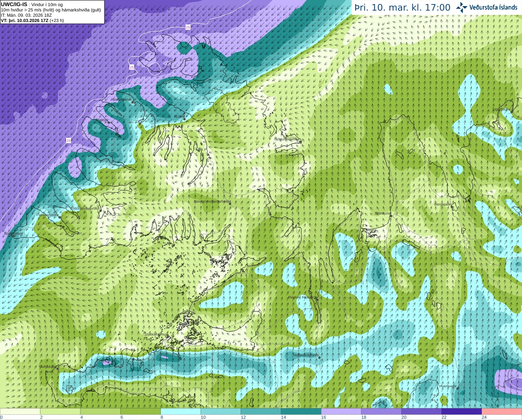Image resolution: width=522 pixels, height=420 pixels.
Task: Select the 8–10 m/s light cyan legend swatch
Action: tap(181, 411)
